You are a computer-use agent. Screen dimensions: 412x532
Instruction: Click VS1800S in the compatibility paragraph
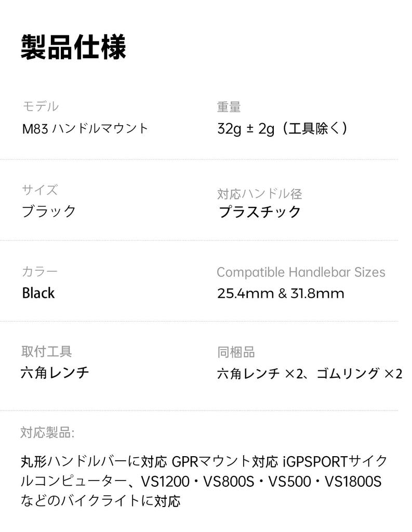(353, 481)
